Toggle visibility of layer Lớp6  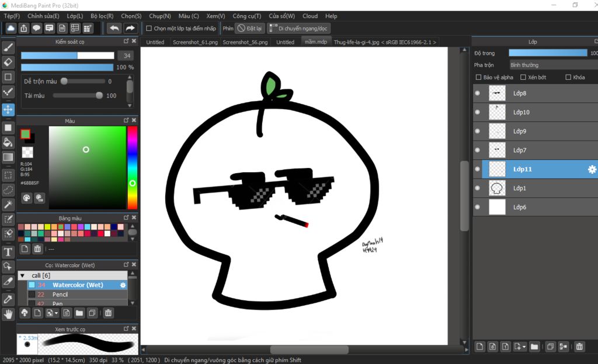478,207
